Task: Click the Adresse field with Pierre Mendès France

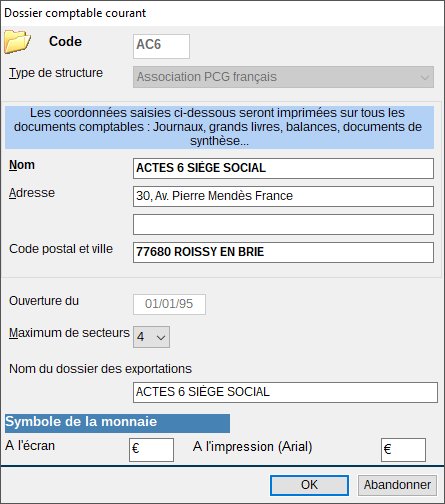Action: [x=283, y=196]
